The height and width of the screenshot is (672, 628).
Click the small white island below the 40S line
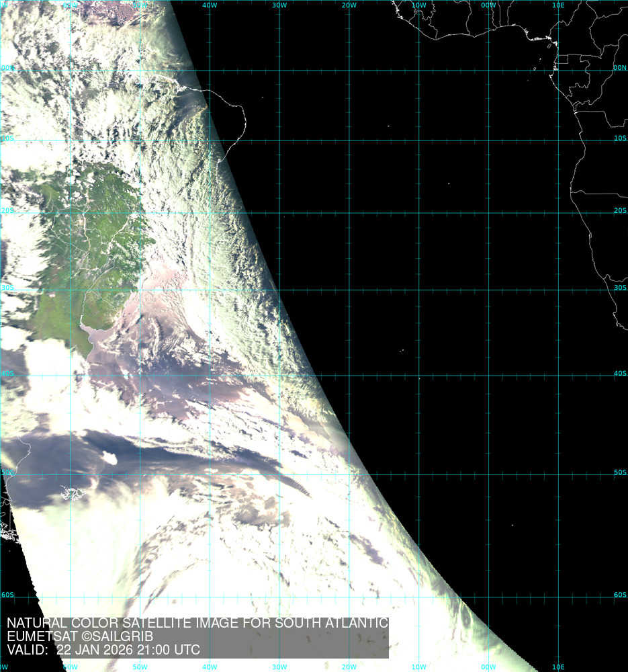click(x=419, y=378)
